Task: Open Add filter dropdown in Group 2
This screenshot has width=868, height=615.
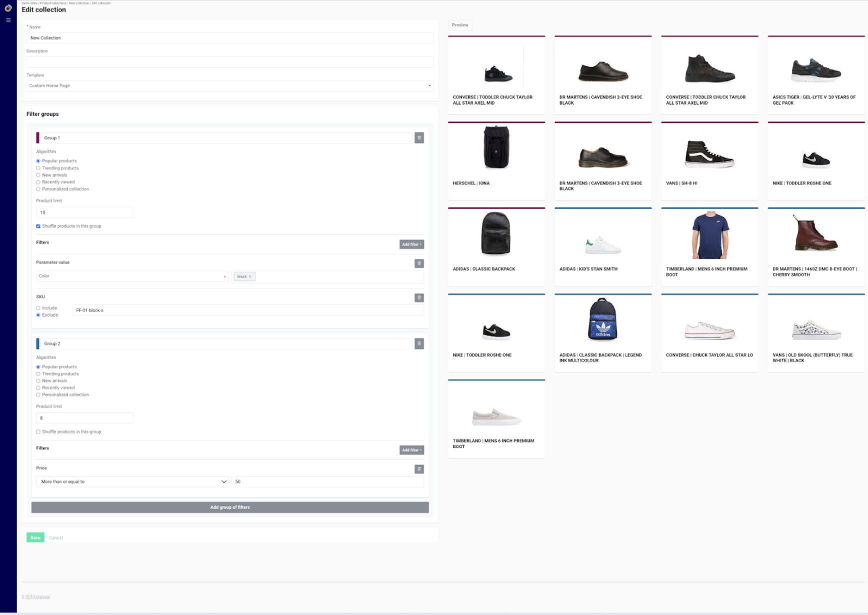Action: coord(411,450)
